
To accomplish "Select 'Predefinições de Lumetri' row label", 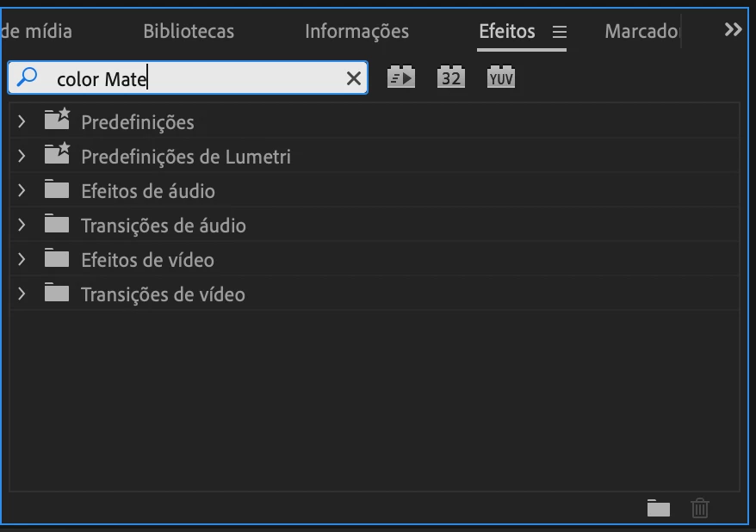I will [186, 157].
